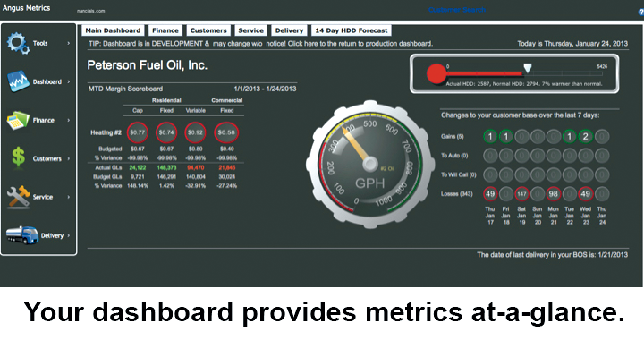The width and height of the screenshot is (644, 340).
Task: Select Residential Variable margin $0.92 circle
Action: 195,132
